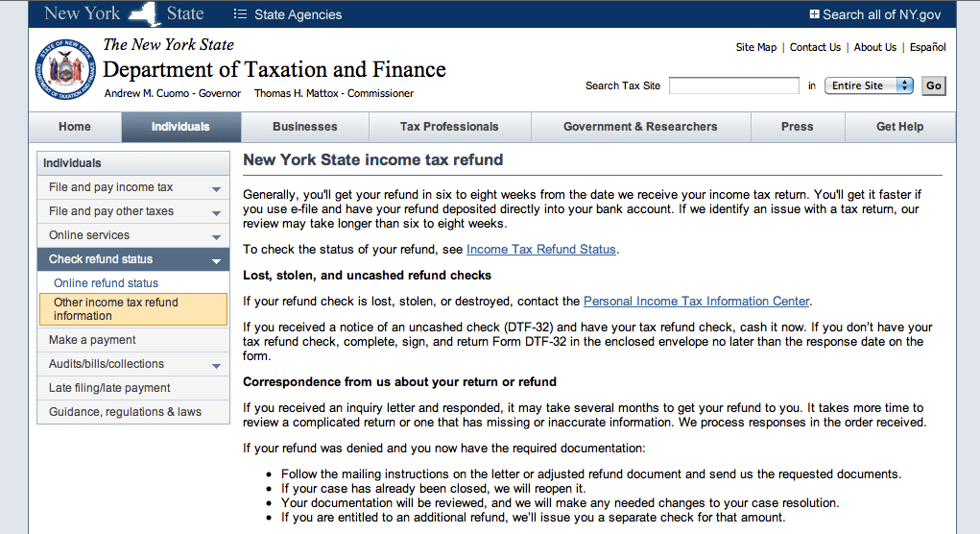
Task: Open the Get Help tab
Action: click(900, 127)
